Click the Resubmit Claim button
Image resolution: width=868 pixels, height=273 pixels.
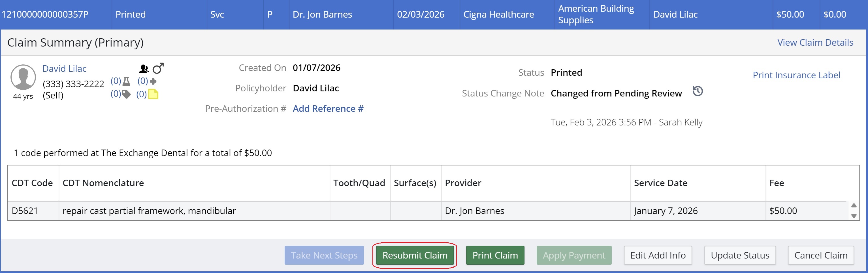point(414,255)
